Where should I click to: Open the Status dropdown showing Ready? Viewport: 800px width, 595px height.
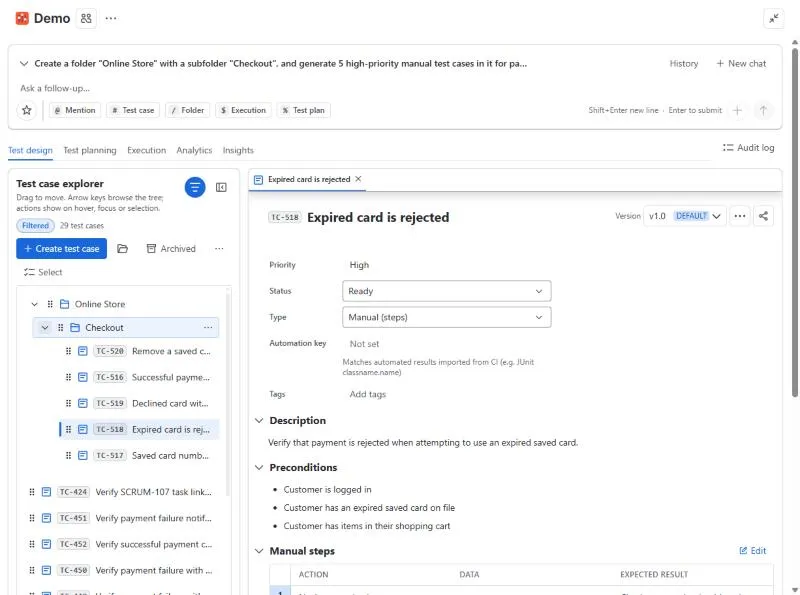tap(446, 291)
